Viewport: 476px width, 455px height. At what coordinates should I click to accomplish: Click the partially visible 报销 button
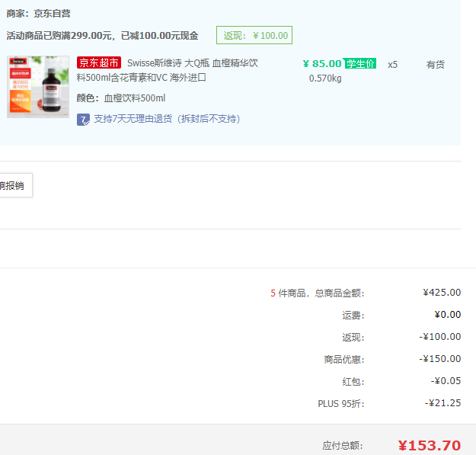coord(16,185)
